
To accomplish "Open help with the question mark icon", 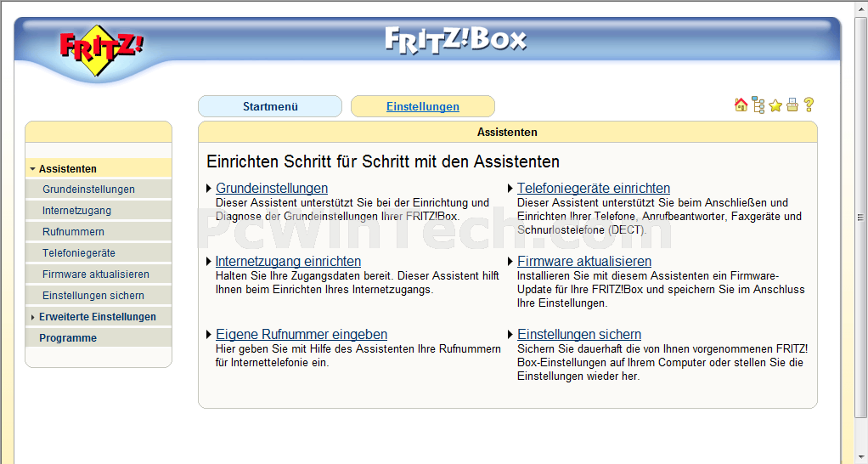I will coord(809,105).
